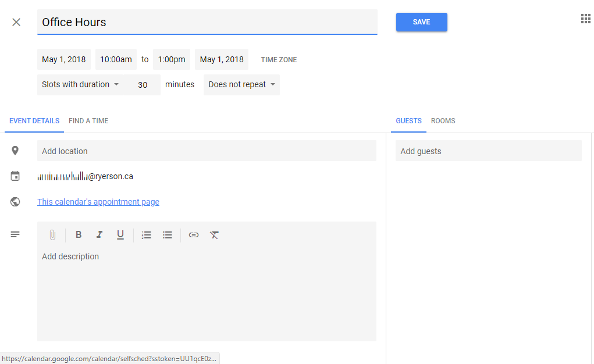Click the location pin icon
Viewport: 594px width, 364px height.
tap(15, 151)
